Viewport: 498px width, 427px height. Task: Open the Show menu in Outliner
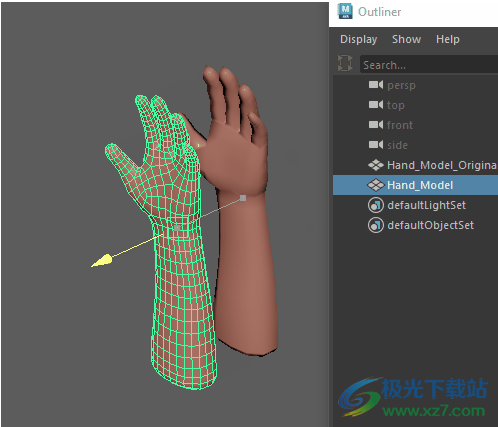406,39
